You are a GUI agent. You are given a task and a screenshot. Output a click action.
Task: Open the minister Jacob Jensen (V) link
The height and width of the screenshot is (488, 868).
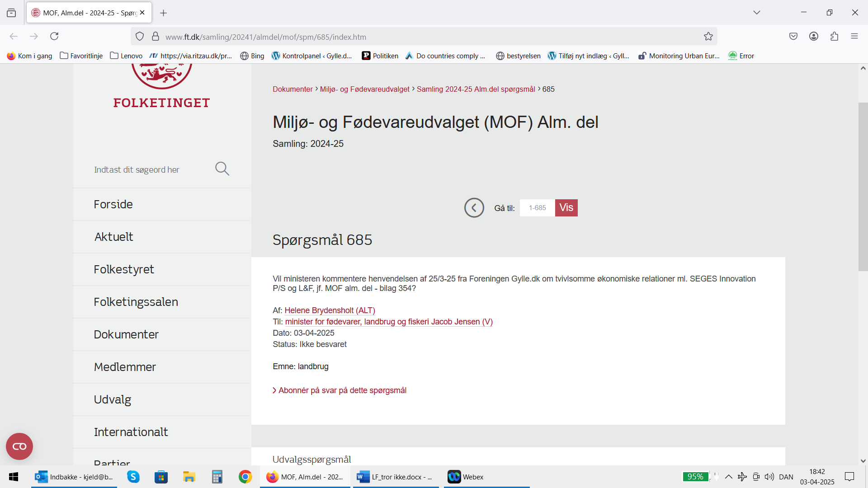pyautogui.click(x=389, y=322)
